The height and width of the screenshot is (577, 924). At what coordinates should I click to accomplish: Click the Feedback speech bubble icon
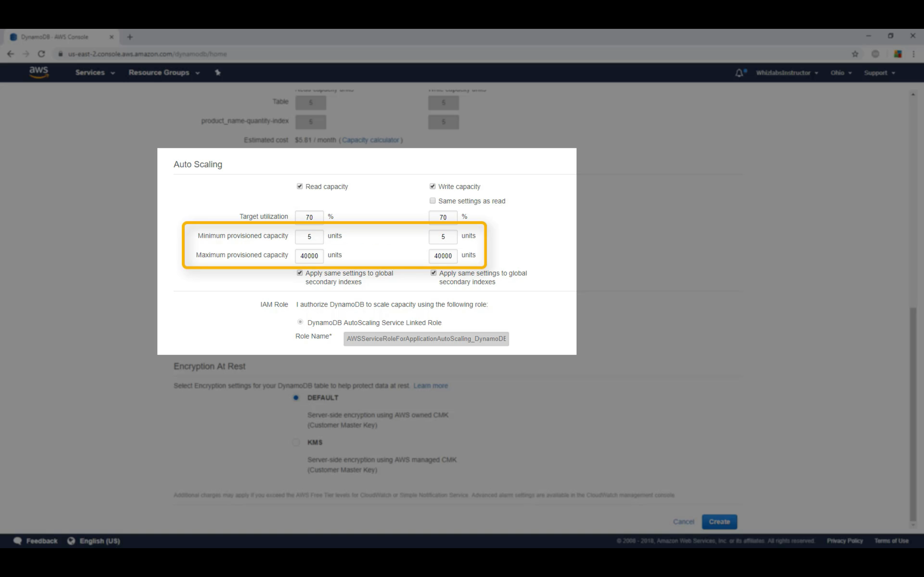(x=18, y=541)
